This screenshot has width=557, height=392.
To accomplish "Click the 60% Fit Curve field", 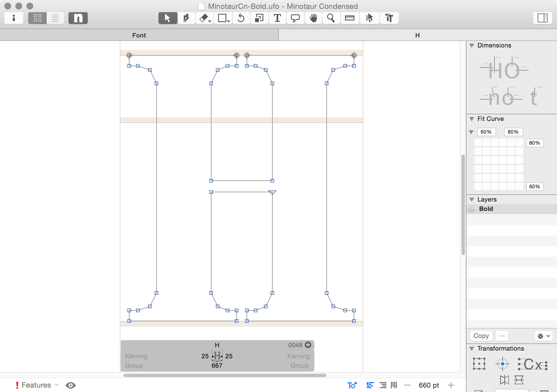I will [x=486, y=132].
